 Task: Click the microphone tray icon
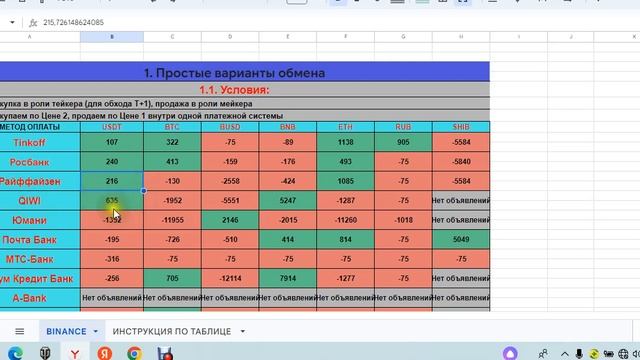click(x=579, y=353)
